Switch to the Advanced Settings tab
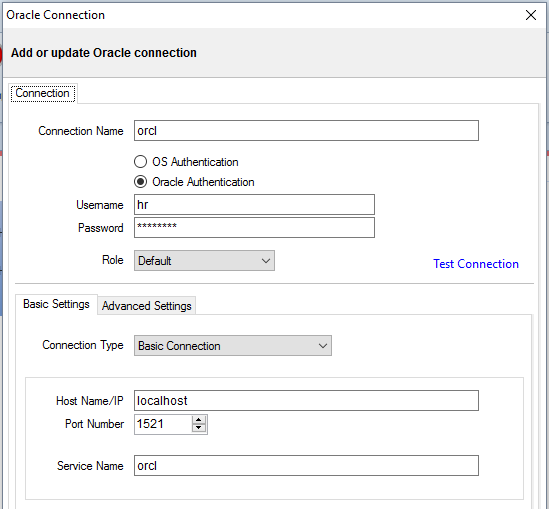The height and width of the screenshot is (509, 549). tap(146, 306)
